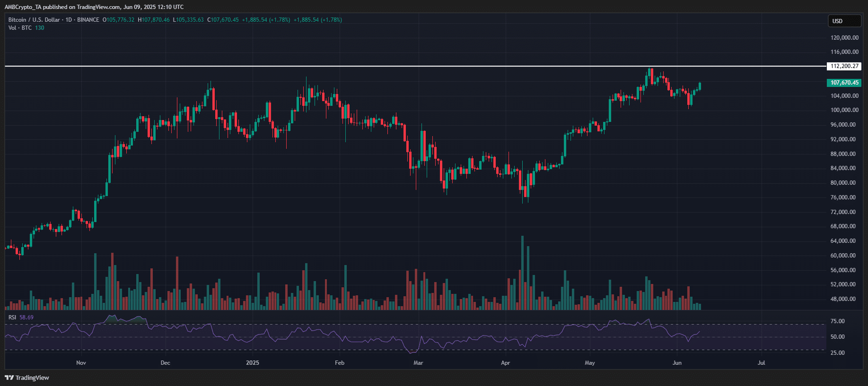
Task: Open the USD currency selector
Action: [844, 21]
